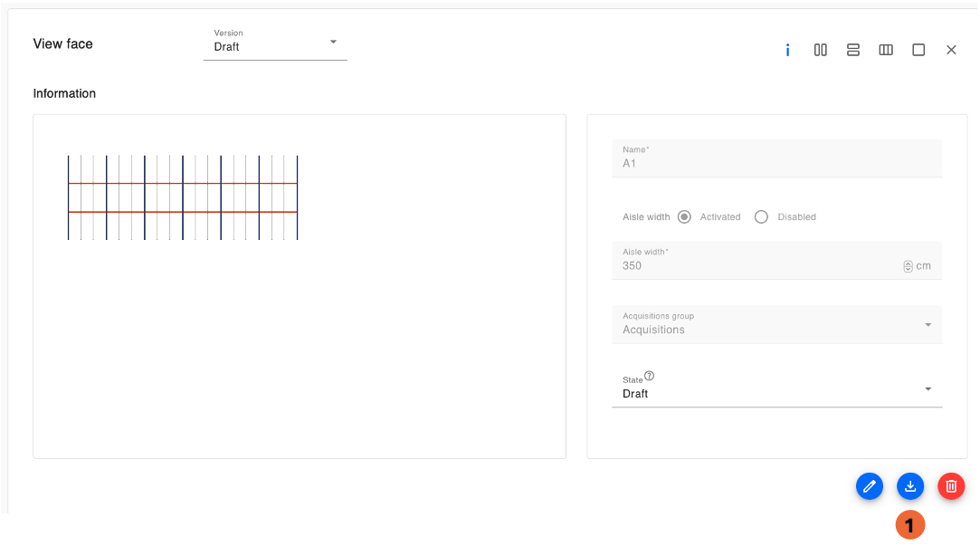Select the single-pane square layout icon
This screenshot has height=556, width=980.
[918, 50]
